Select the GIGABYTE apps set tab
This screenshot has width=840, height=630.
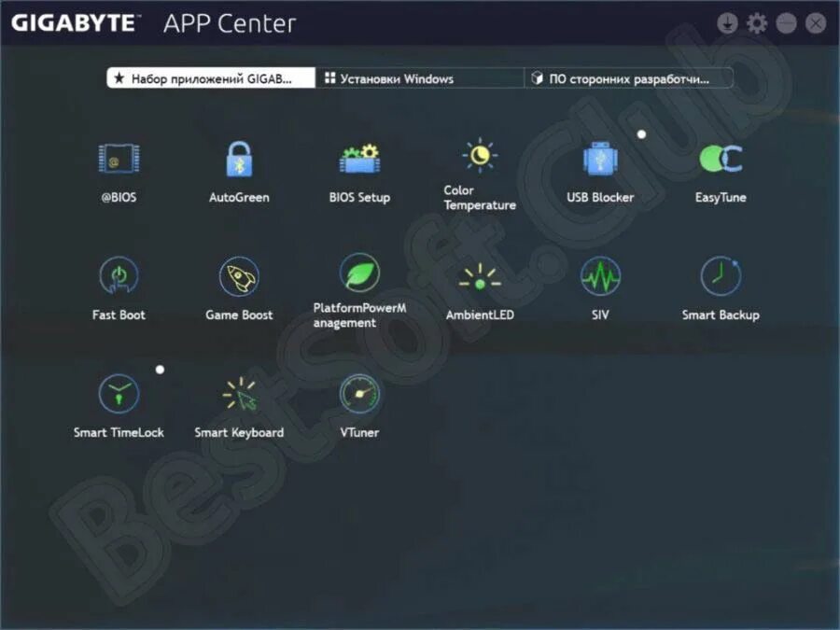tap(211, 78)
